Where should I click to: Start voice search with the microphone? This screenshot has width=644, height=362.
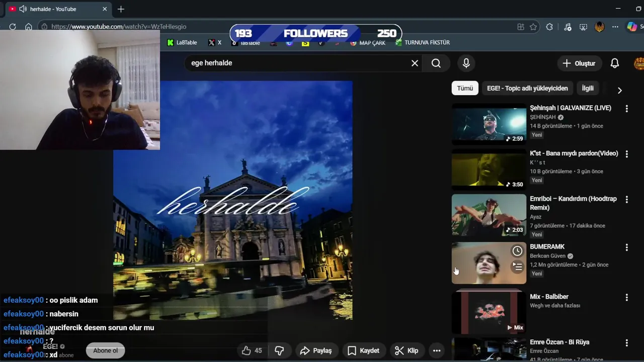[466, 63]
